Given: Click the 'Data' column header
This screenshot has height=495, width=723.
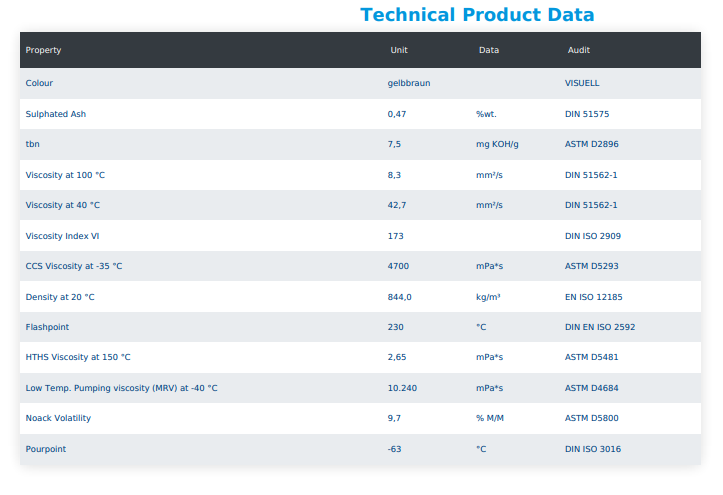Looking at the screenshot, I should point(489,50).
